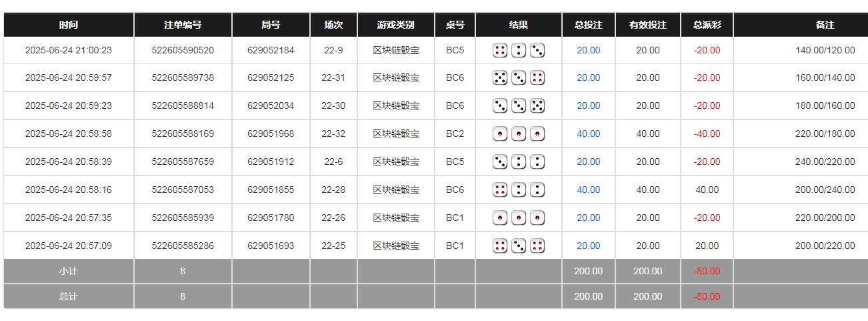The width and height of the screenshot is (868, 321).
Task: Click the 注单编号 column header
Action: 183,25
